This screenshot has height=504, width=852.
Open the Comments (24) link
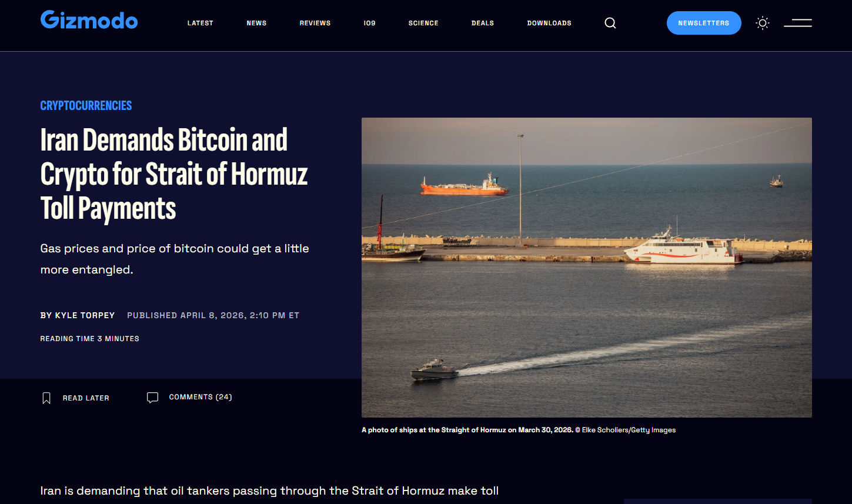pos(201,398)
